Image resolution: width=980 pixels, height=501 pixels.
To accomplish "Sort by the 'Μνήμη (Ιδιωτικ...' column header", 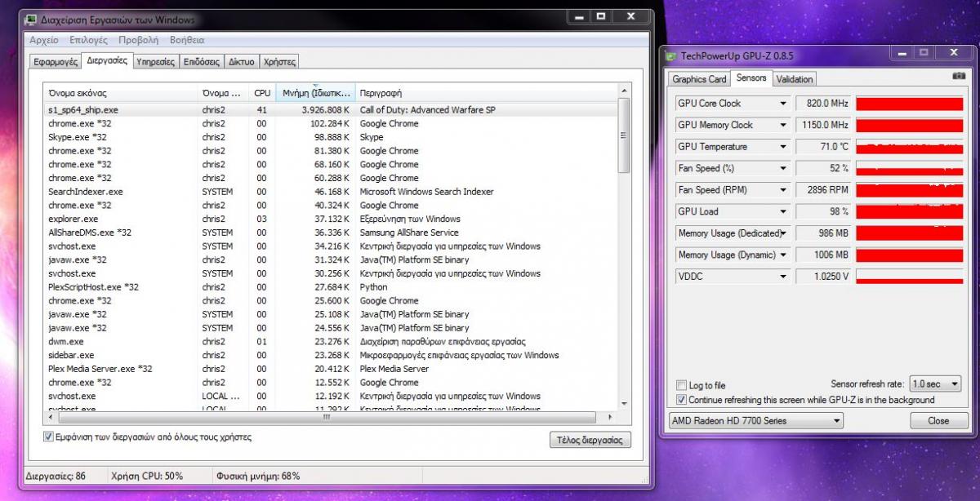I will click(x=316, y=93).
